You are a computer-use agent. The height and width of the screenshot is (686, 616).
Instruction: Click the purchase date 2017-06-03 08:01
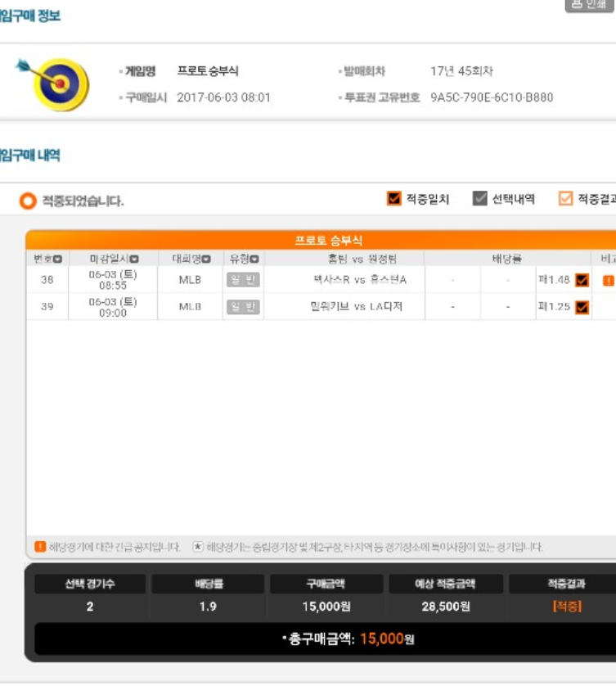pos(224,97)
